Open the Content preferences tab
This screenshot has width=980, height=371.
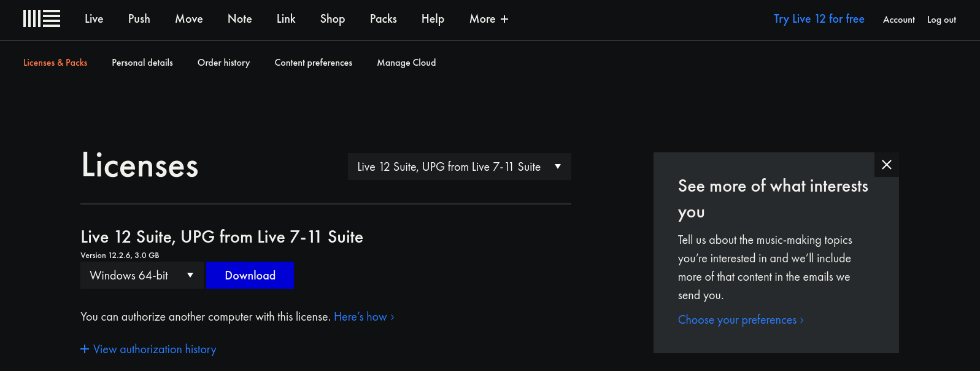pos(313,63)
